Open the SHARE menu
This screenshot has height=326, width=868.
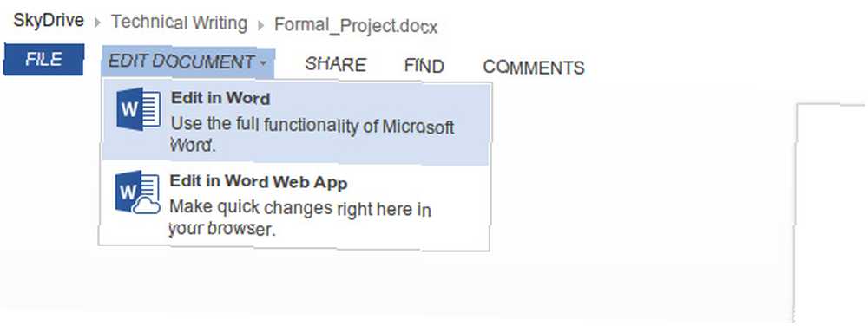pyautogui.click(x=335, y=65)
